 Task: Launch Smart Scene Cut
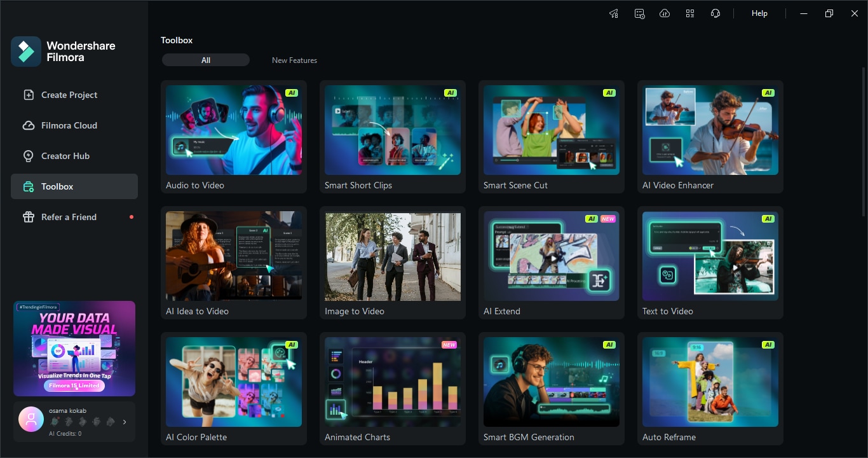[552, 137]
